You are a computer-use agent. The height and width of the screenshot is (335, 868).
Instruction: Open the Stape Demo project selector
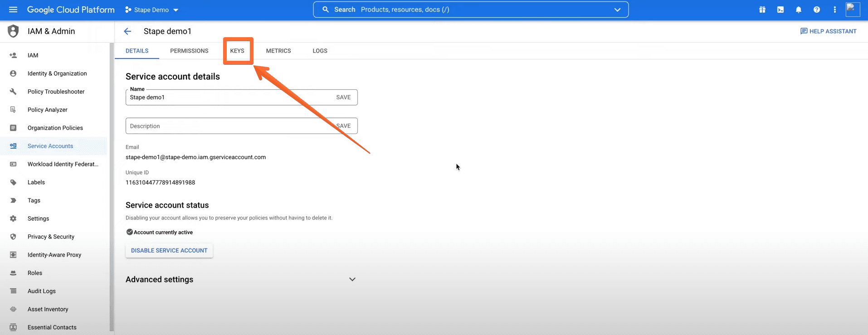152,10
